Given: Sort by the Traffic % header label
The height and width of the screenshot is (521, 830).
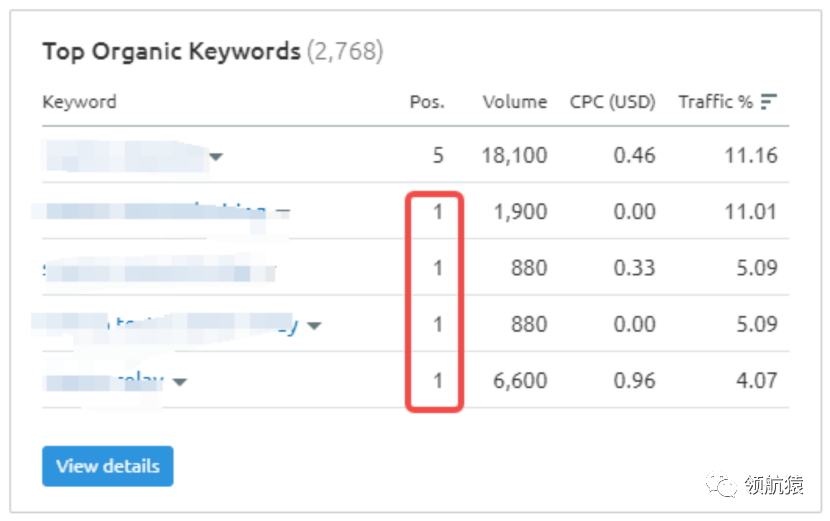Looking at the screenshot, I should (715, 102).
